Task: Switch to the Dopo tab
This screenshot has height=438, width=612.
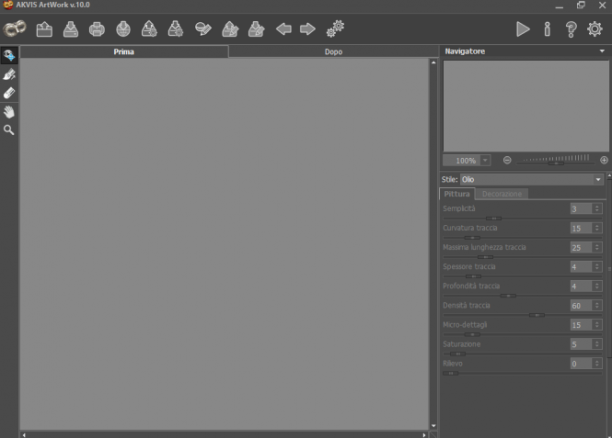Action: coord(333,52)
